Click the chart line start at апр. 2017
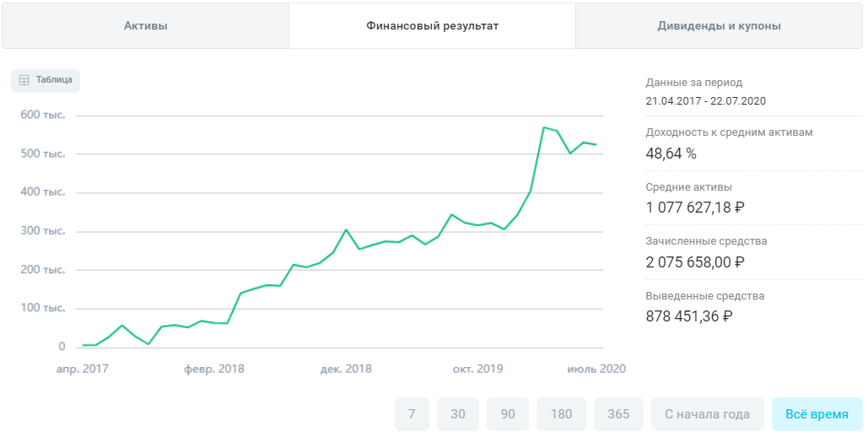Screen dimensions: 868x437 click(83, 345)
